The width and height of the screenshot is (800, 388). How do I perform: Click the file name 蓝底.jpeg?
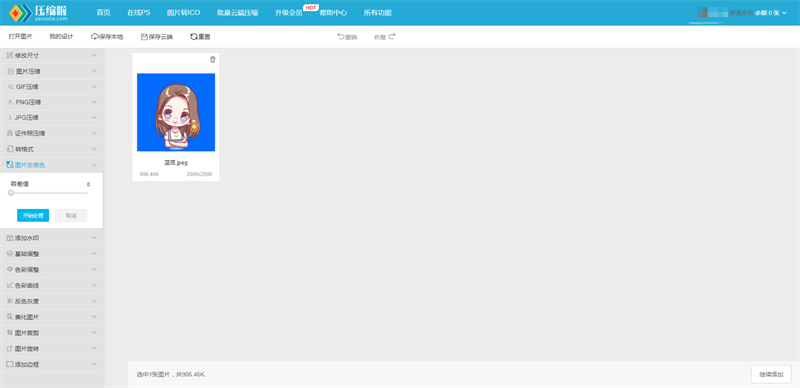pos(176,163)
